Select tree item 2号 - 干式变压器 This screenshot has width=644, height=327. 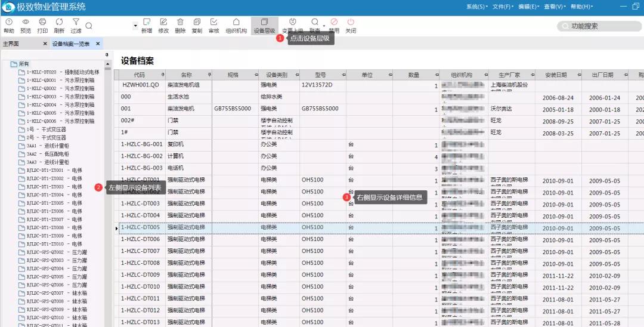(x=47, y=138)
